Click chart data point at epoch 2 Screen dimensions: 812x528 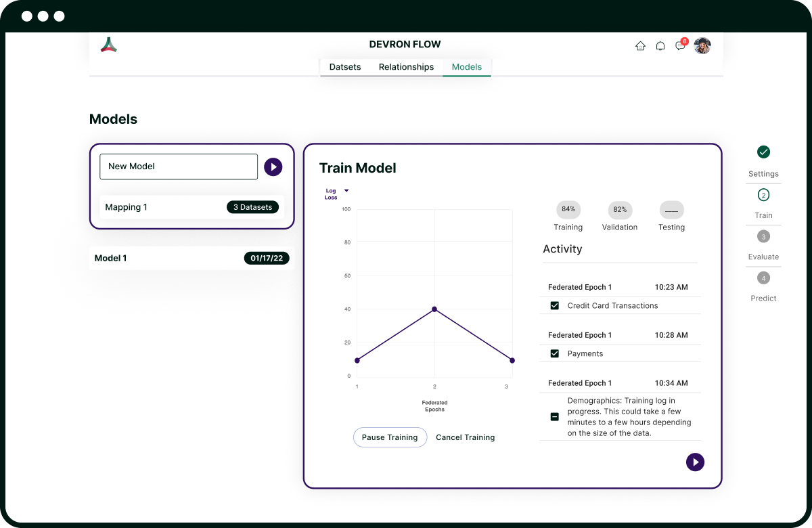coord(434,309)
